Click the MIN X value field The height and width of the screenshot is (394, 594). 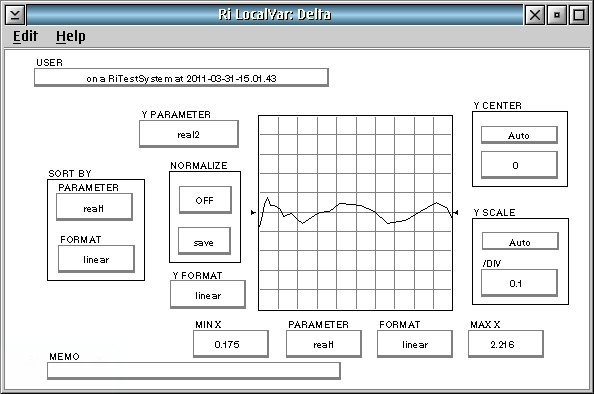(231, 344)
